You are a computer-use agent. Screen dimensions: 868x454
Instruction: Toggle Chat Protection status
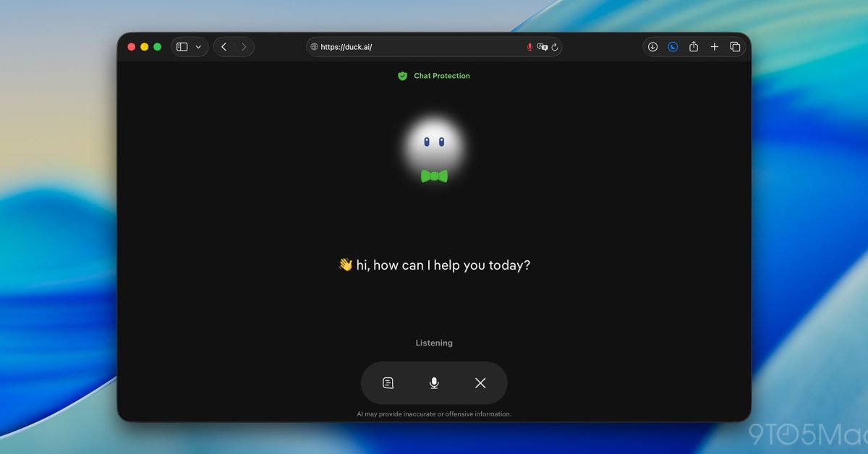pos(433,75)
